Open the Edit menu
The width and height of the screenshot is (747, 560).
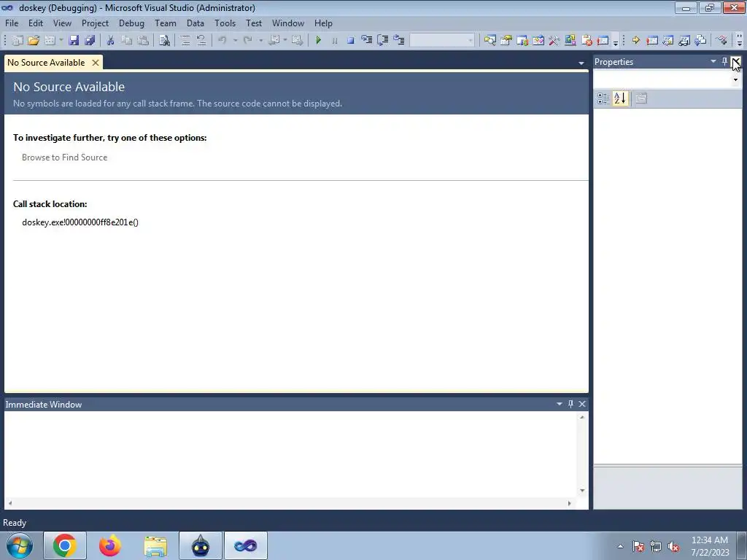tap(36, 23)
